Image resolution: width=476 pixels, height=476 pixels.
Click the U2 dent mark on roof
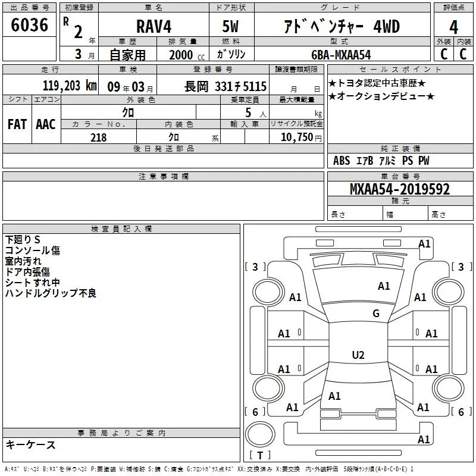point(358,355)
